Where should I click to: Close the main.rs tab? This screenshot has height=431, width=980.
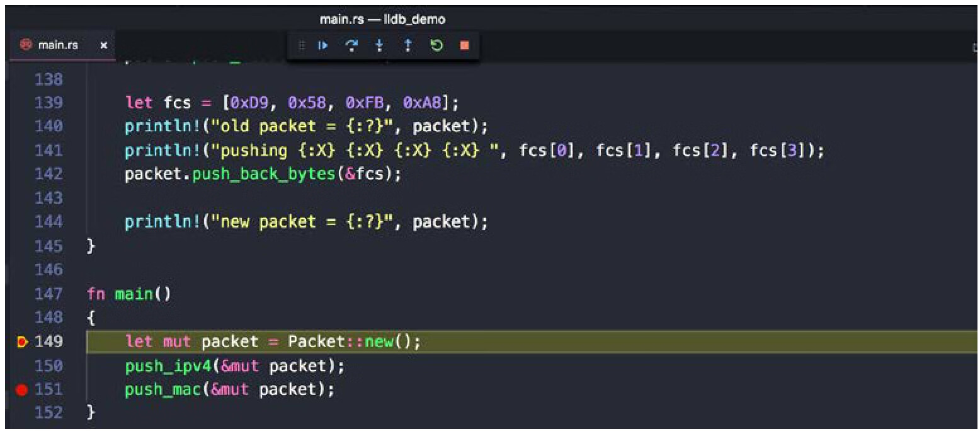click(104, 45)
